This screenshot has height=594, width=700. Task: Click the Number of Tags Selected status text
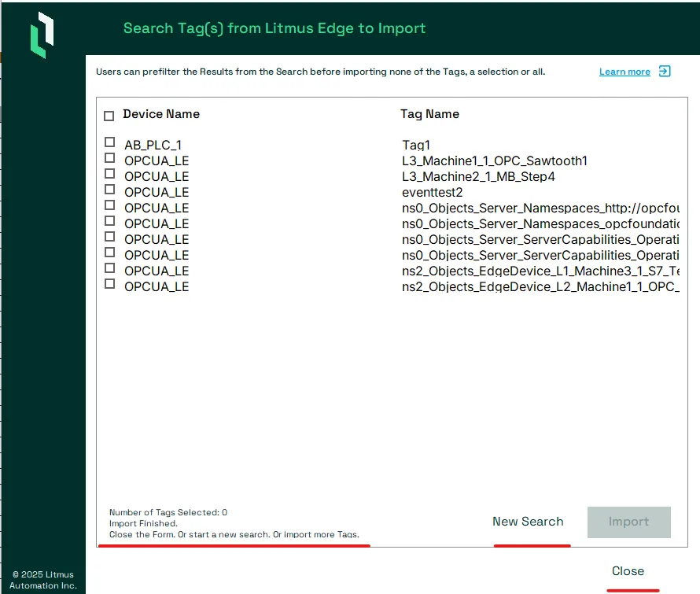[168, 512]
